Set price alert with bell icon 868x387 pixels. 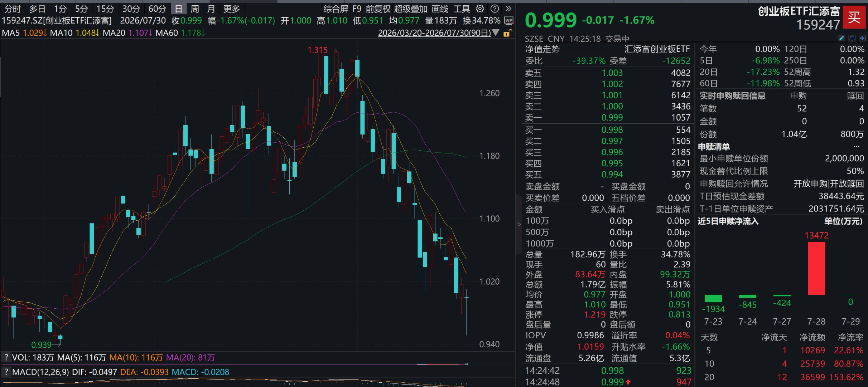[852, 38]
